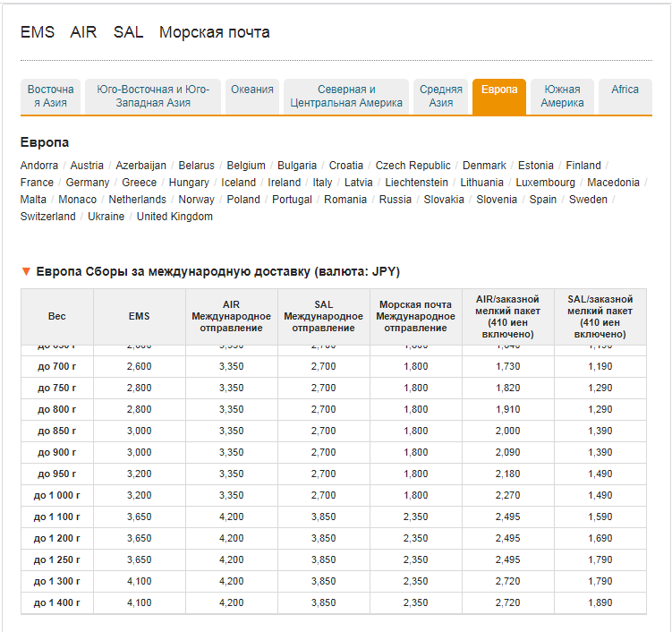Click Ukraine in the country list
Image resolution: width=672 pixels, height=632 pixels.
[x=106, y=217]
